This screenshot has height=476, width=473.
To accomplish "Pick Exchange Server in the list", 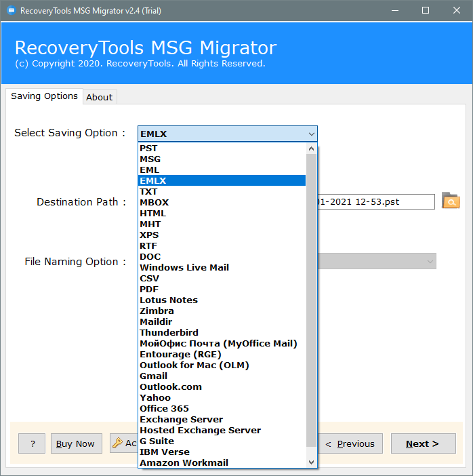I will pyautogui.click(x=222, y=420).
